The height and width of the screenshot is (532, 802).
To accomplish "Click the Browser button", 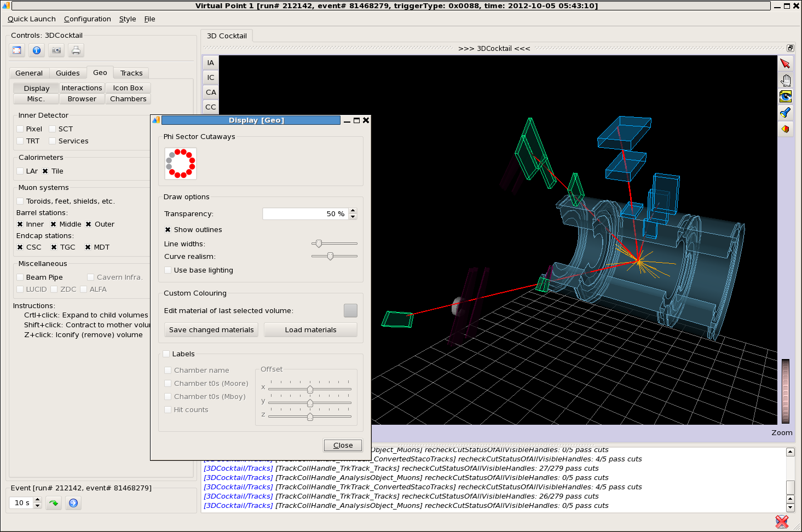I will coord(82,99).
